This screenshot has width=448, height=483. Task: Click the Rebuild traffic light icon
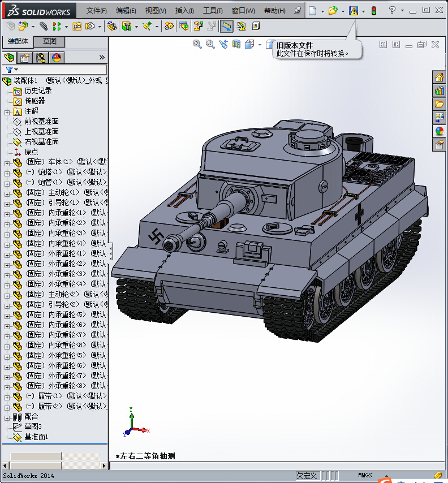coord(374,11)
